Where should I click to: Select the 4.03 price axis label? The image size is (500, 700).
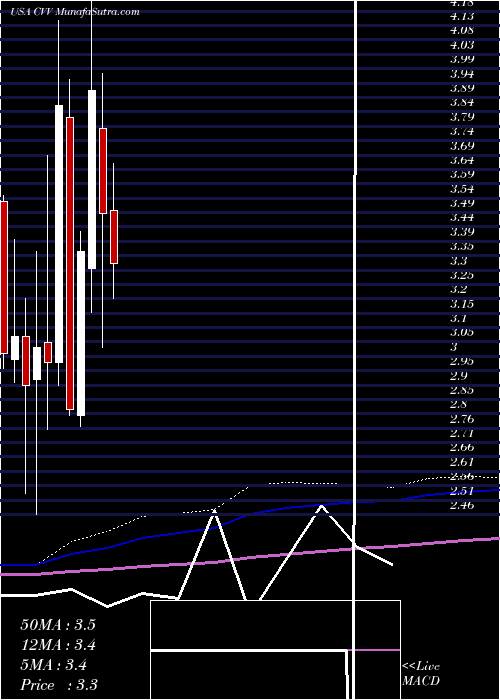click(462, 45)
